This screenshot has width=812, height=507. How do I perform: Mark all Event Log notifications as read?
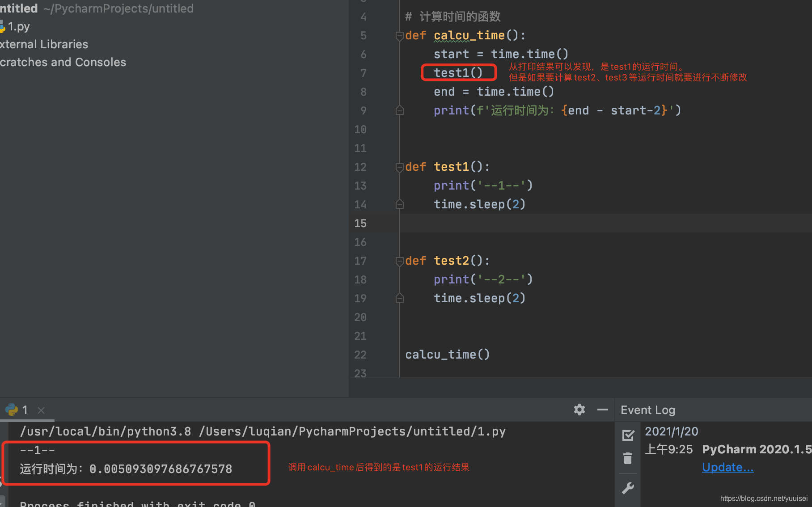click(628, 435)
